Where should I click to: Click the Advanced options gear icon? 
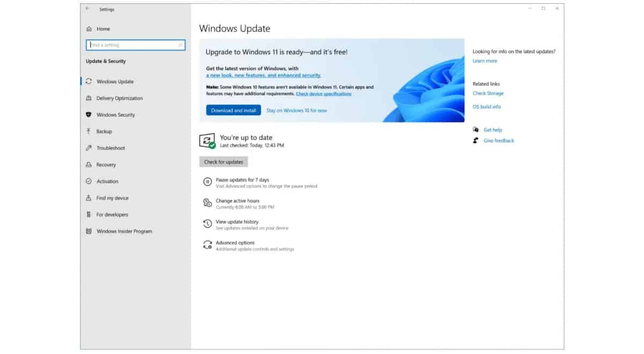207,245
